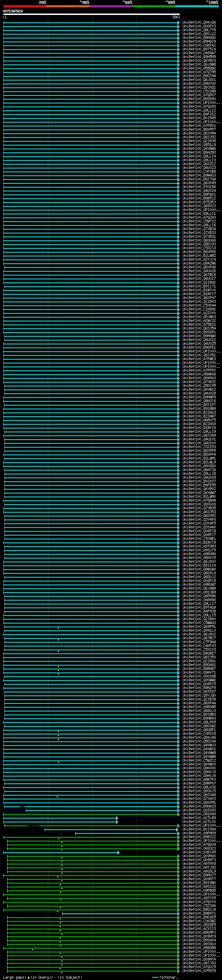The width and height of the screenshot is (222, 980).
Task: Click hit label UniRef100_B2ZAS9
Action: click(x=199, y=424)
